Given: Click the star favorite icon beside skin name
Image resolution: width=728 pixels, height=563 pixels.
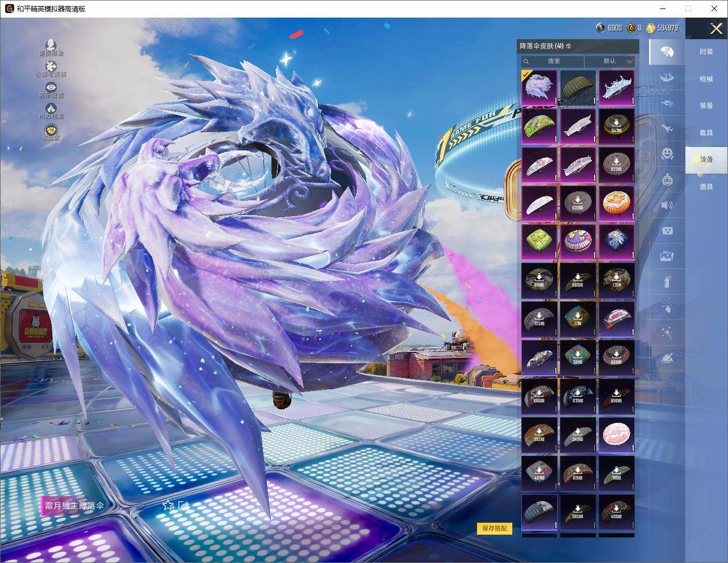Looking at the screenshot, I should 168,505.
